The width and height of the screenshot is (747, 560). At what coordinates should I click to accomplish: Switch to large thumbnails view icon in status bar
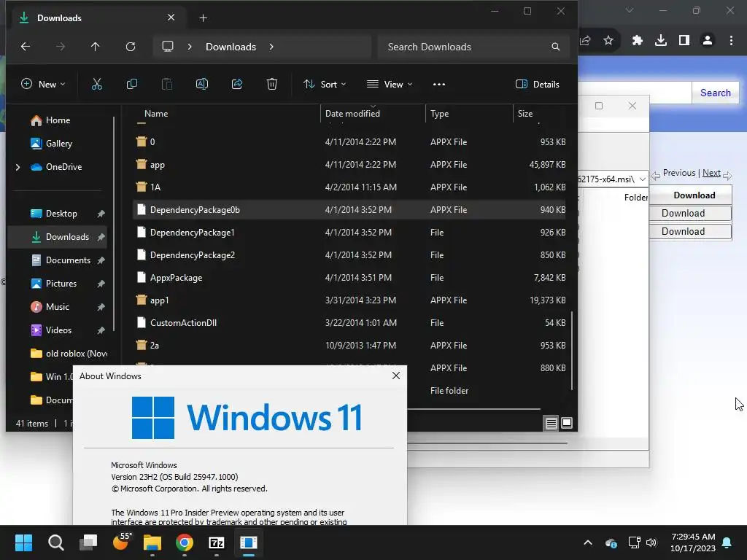[567, 423]
